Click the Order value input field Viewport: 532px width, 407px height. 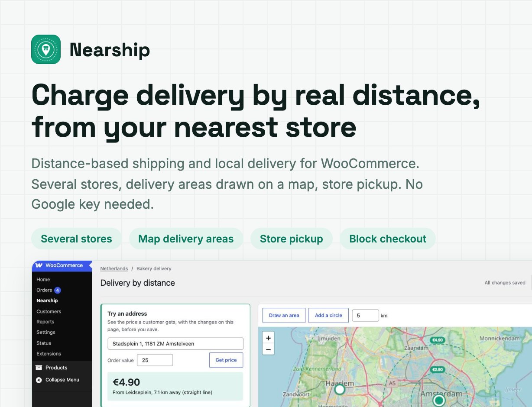155,360
